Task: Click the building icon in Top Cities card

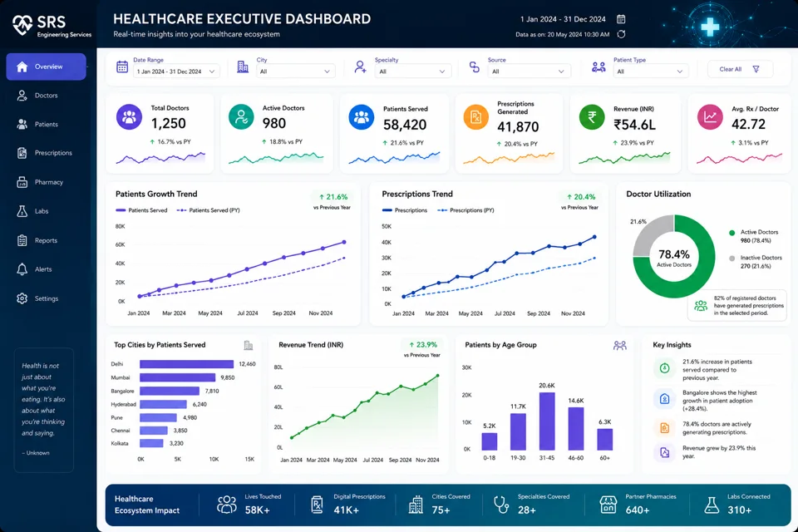Action: pyautogui.click(x=249, y=346)
